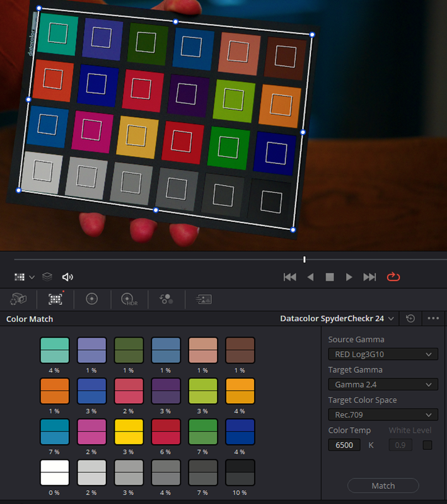Stop playback

click(330, 277)
